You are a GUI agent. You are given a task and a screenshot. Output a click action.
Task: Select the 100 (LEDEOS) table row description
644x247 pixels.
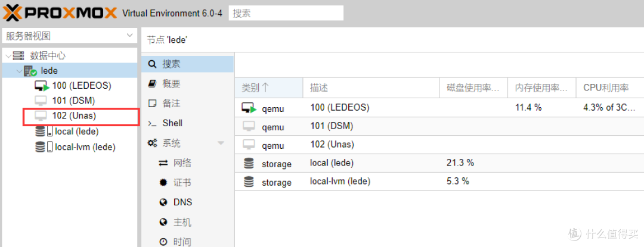[340, 108]
